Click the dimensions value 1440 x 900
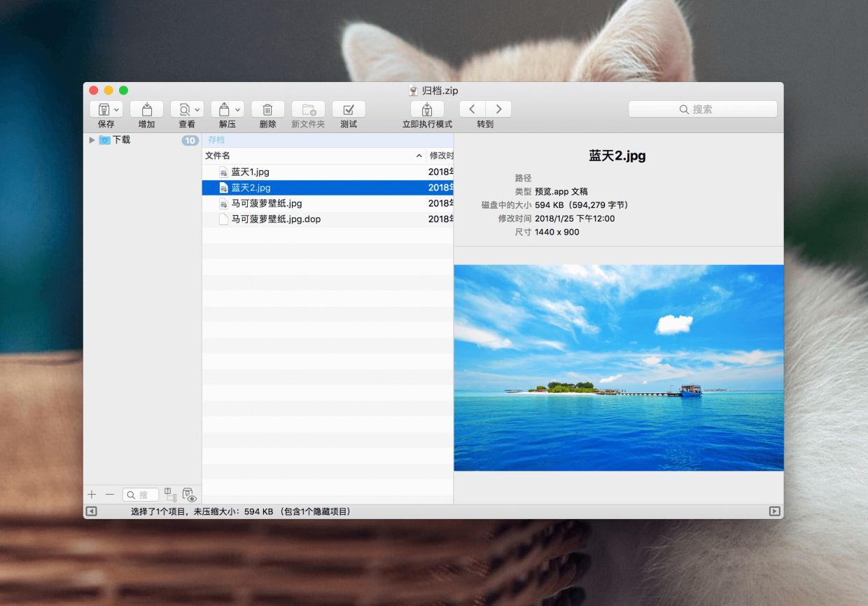This screenshot has height=606, width=868. (x=557, y=232)
